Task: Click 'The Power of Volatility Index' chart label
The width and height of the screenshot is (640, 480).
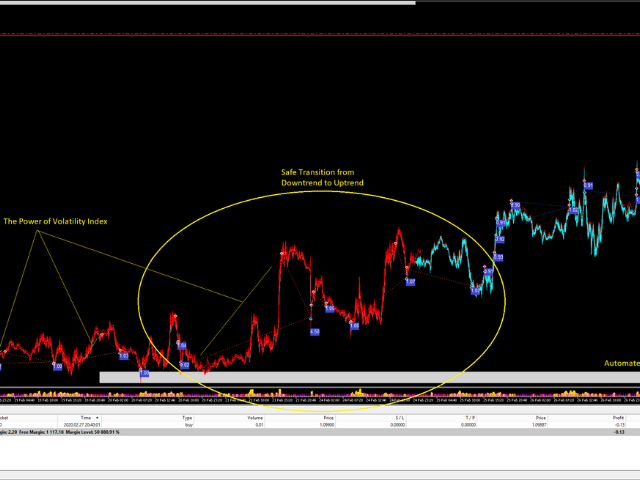Action: coord(56,221)
